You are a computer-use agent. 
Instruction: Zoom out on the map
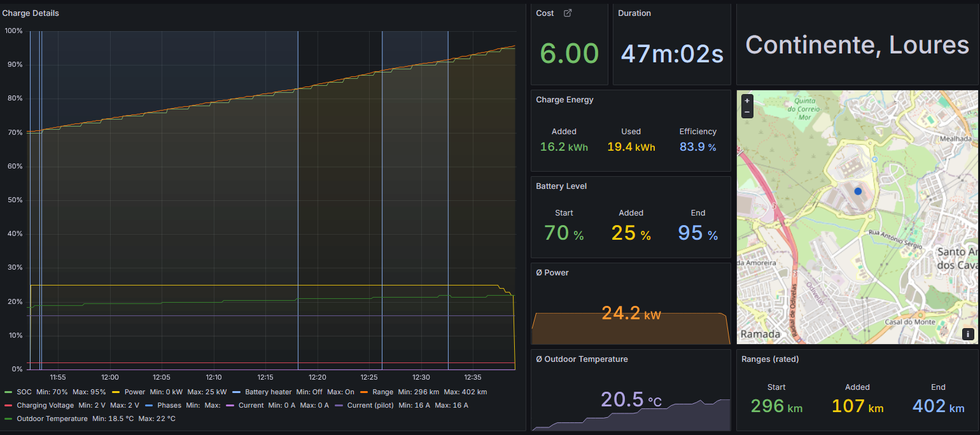pos(747,112)
